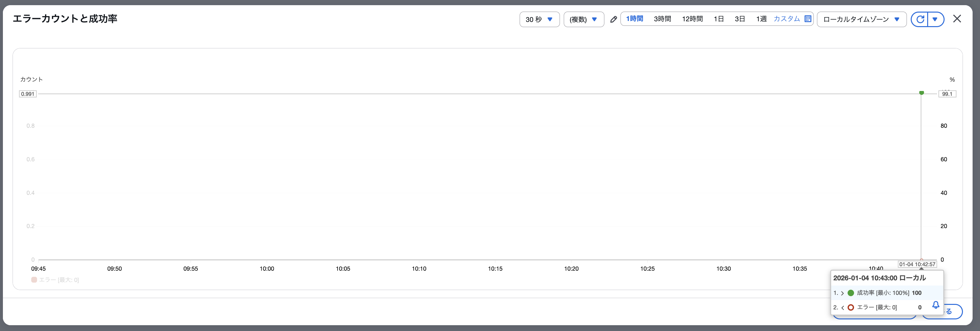980x331 pixels.
Task: Select the 3時間 time range tab
Action: point(663,18)
